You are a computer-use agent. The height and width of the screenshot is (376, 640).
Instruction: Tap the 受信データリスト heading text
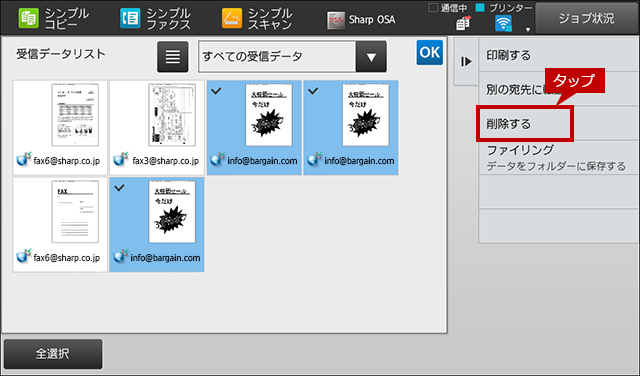pyautogui.click(x=61, y=54)
